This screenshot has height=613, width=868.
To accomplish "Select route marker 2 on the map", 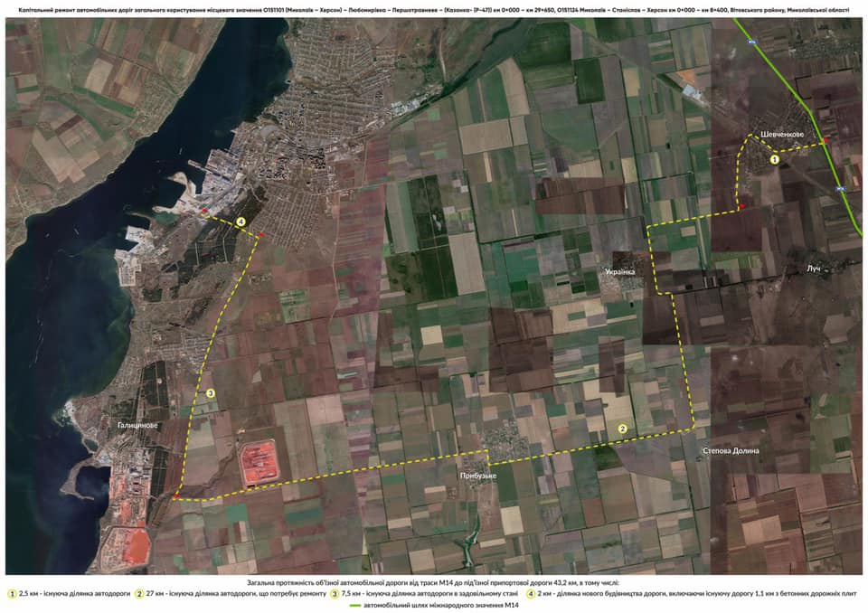I will pyautogui.click(x=622, y=429).
